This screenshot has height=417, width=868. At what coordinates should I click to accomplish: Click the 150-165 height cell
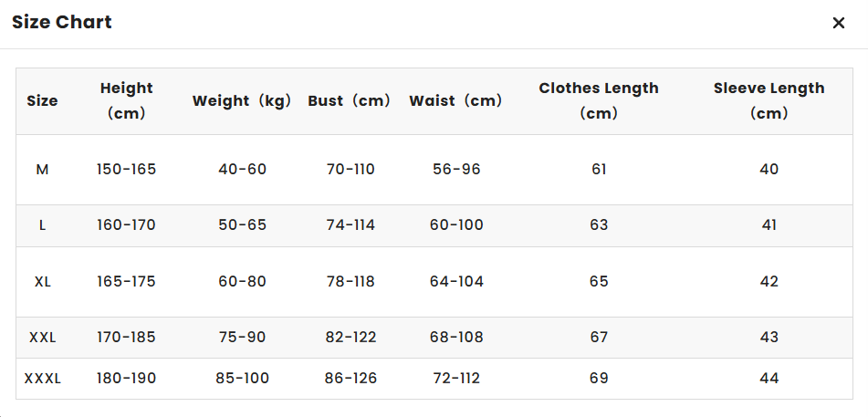127,170
